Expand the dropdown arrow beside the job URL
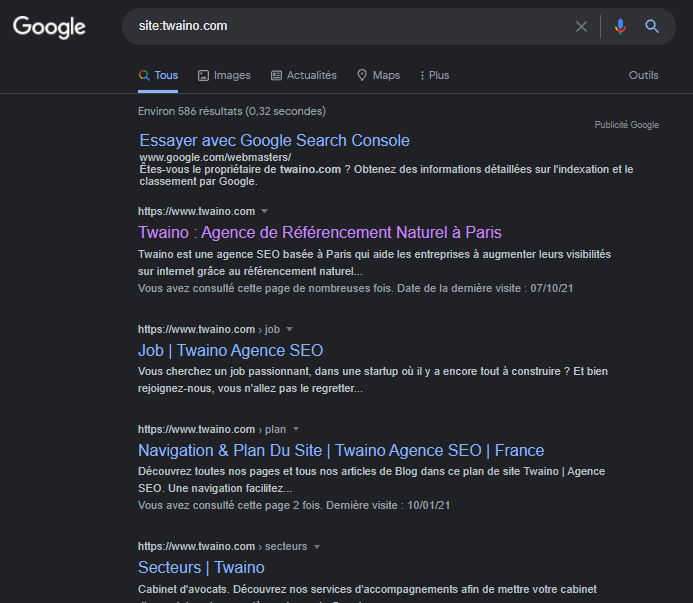This screenshot has height=603, width=693. (x=289, y=329)
